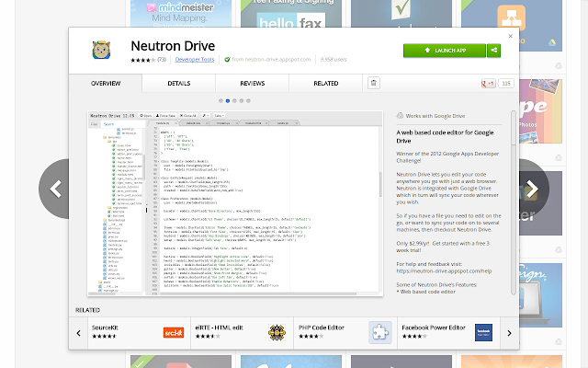Open the Developer Tools category link
The width and height of the screenshot is (588, 368).
[x=195, y=59]
